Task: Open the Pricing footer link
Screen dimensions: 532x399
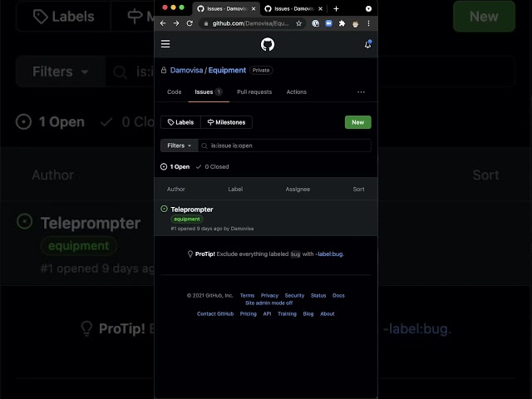Action: [248, 314]
